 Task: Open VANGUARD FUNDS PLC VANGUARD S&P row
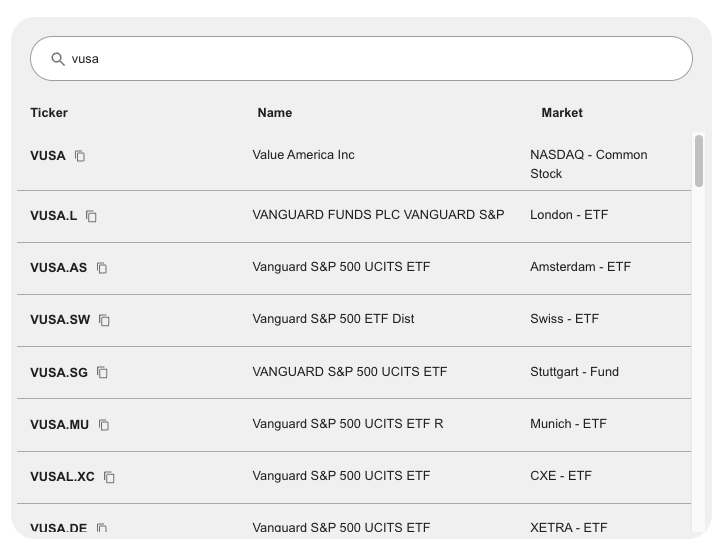(378, 215)
